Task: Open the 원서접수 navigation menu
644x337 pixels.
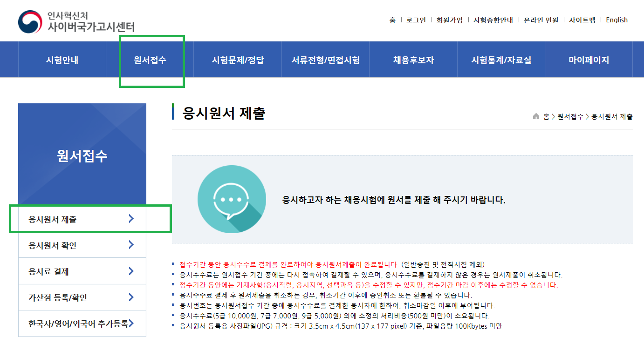Action: pyautogui.click(x=150, y=60)
